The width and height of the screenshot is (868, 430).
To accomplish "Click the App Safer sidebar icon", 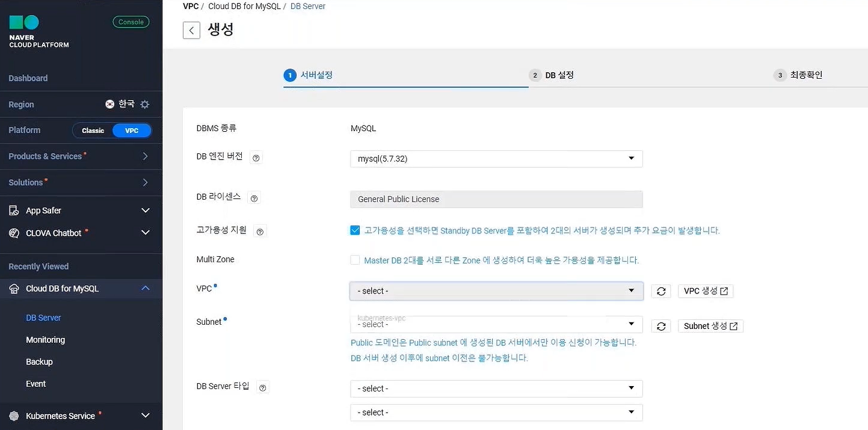I will click(x=14, y=210).
